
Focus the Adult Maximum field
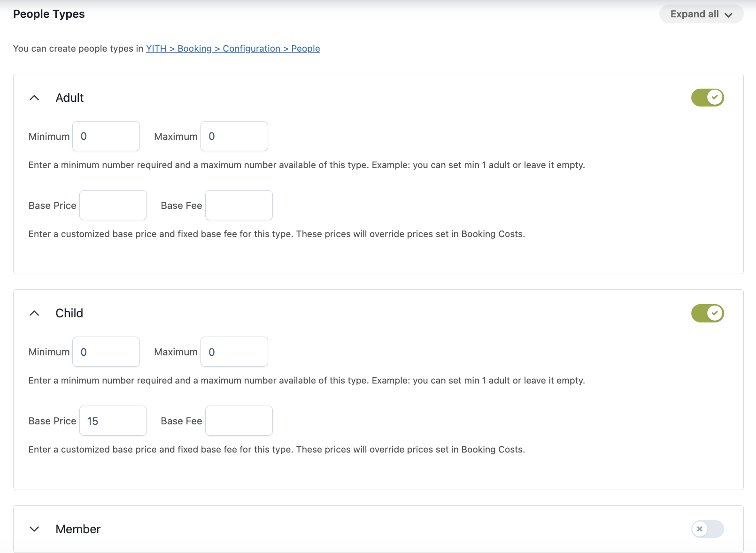tap(234, 136)
